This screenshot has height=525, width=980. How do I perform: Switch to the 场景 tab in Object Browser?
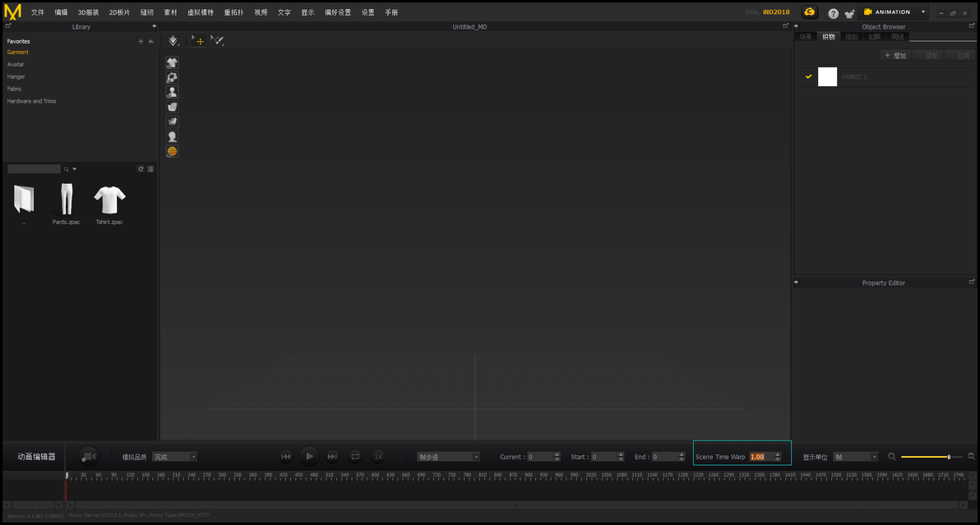tap(806, 37)
